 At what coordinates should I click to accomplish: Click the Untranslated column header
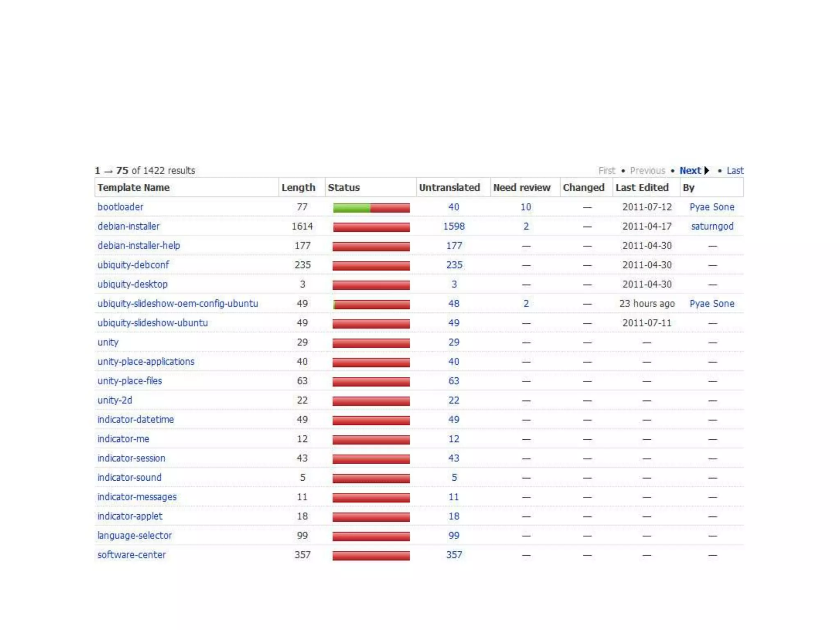click(449, 188)
